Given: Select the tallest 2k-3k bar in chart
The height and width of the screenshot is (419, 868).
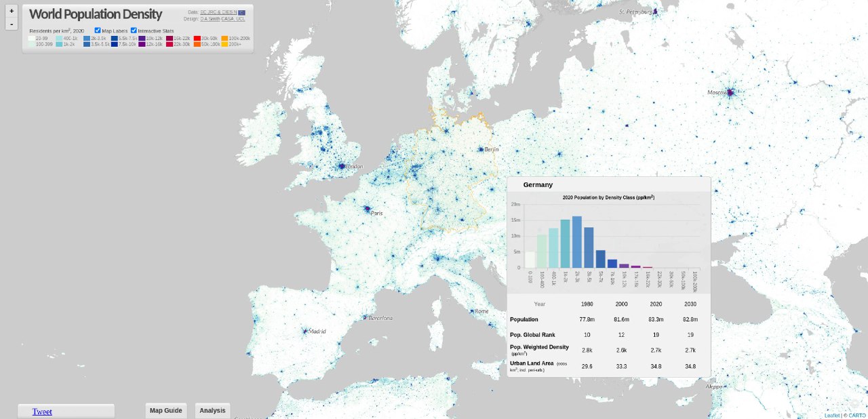Looking at the screenshot, I should (x=577, y=241).
